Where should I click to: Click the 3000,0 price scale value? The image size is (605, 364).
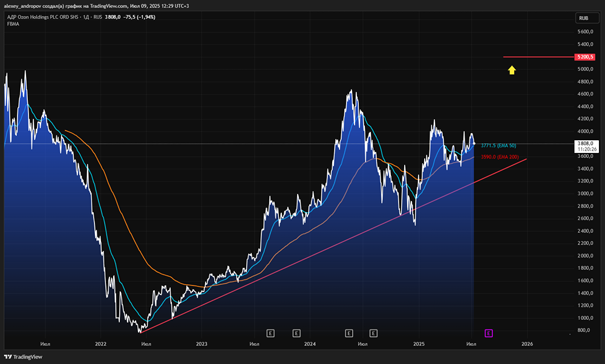point(585,193)
